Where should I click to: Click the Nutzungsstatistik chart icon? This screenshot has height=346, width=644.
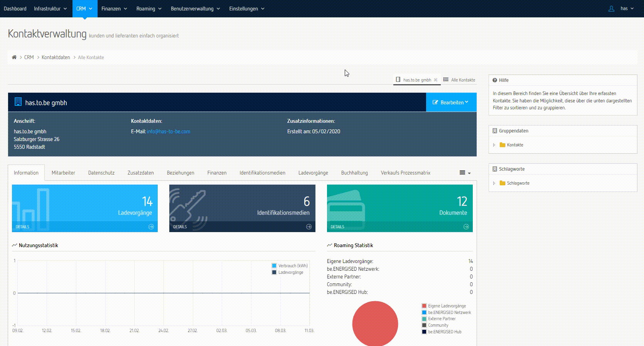tap(15, 245)
